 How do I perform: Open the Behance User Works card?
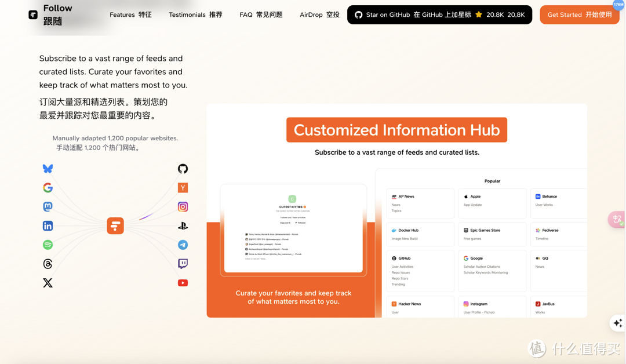[559, 203]
